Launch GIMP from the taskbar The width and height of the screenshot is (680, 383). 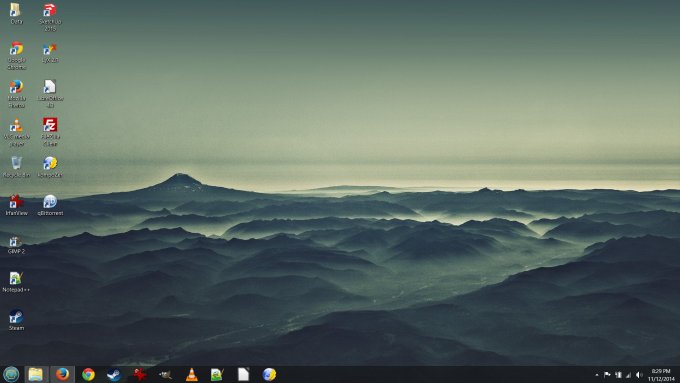click(165, 374)
